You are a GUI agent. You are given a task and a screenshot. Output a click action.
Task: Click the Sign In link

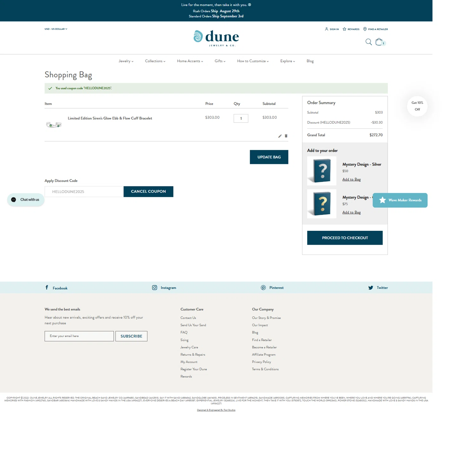click(334, 29)
